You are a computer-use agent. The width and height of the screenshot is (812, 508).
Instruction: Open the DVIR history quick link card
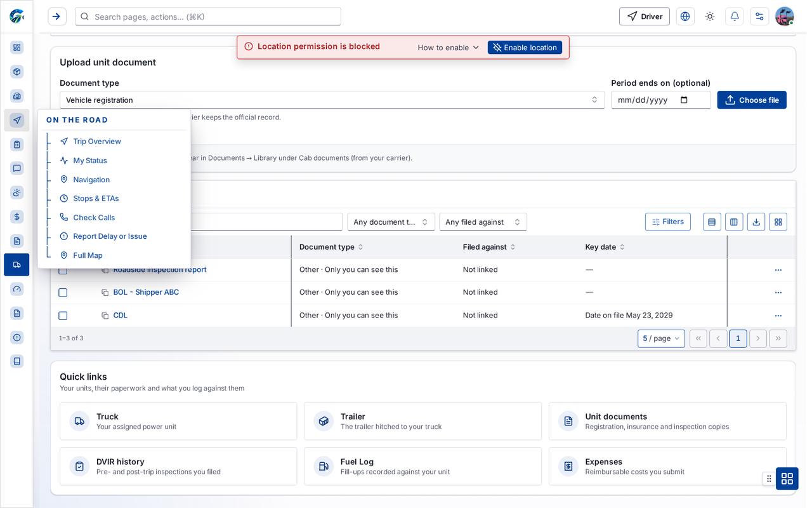[x=178, y=466]
